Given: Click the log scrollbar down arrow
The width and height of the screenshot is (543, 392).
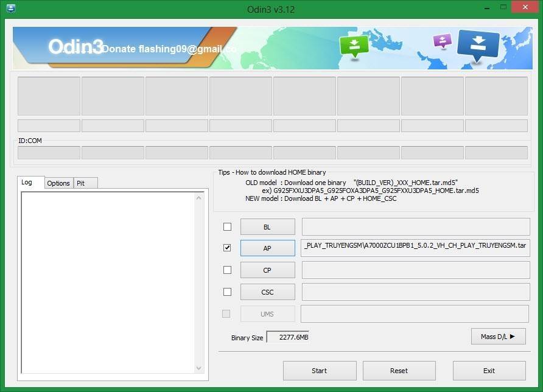Looking at the screenshot, I should (x=199, y=368).
